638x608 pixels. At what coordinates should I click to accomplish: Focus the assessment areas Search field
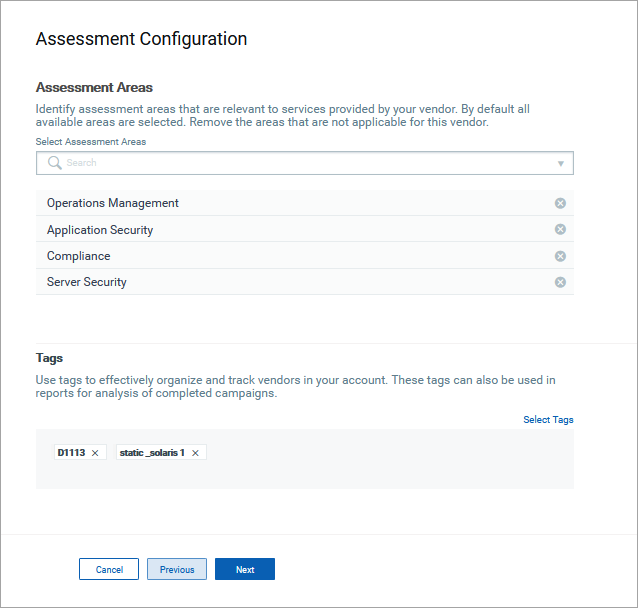[300, 163]
